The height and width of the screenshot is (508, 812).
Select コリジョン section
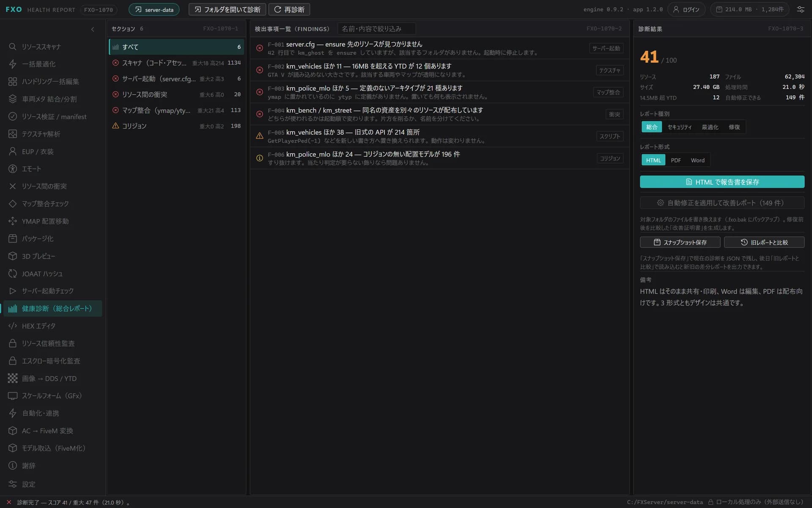click(x=176, y=126)
